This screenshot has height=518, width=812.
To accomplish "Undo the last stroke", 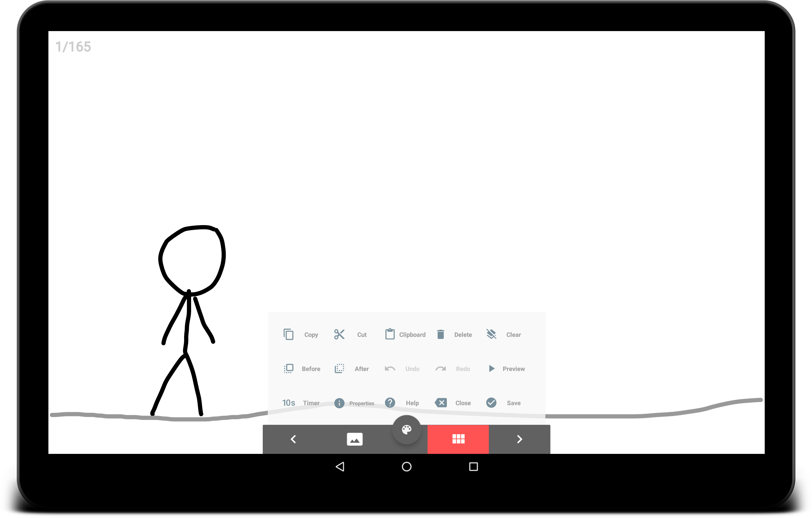I will click(x=390, y=368).
